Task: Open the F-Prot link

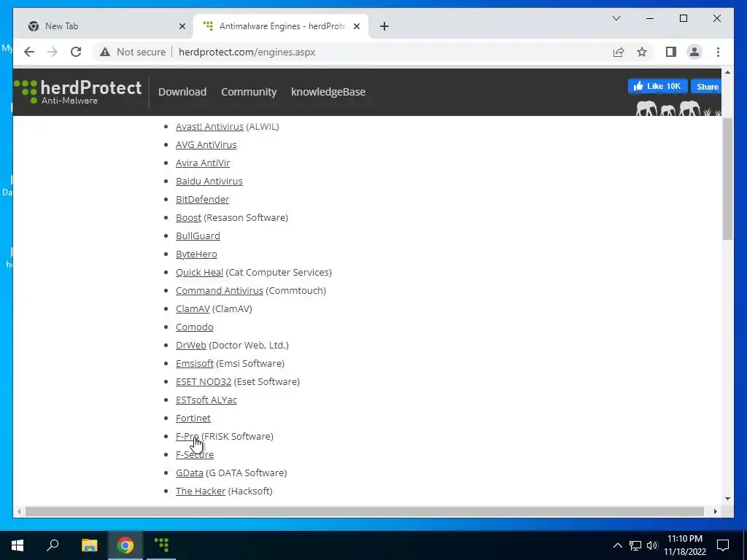Action: (187, 436)
